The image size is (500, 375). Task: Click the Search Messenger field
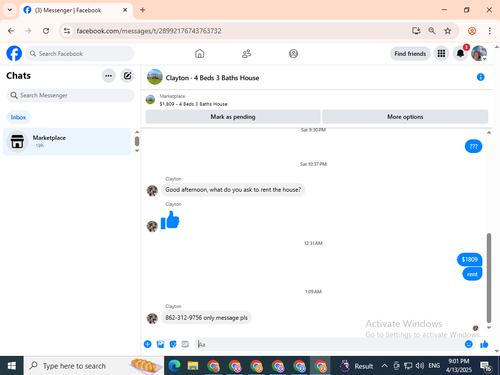70,95
